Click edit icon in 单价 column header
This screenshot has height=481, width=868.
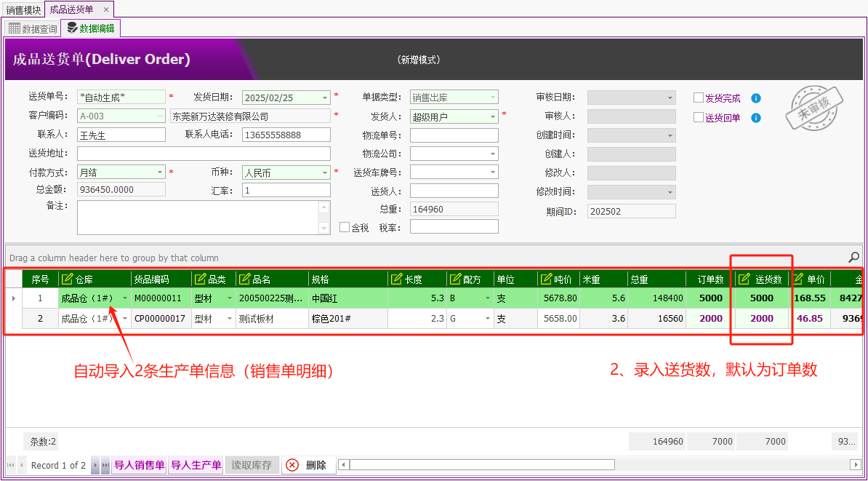click(799, 279)
